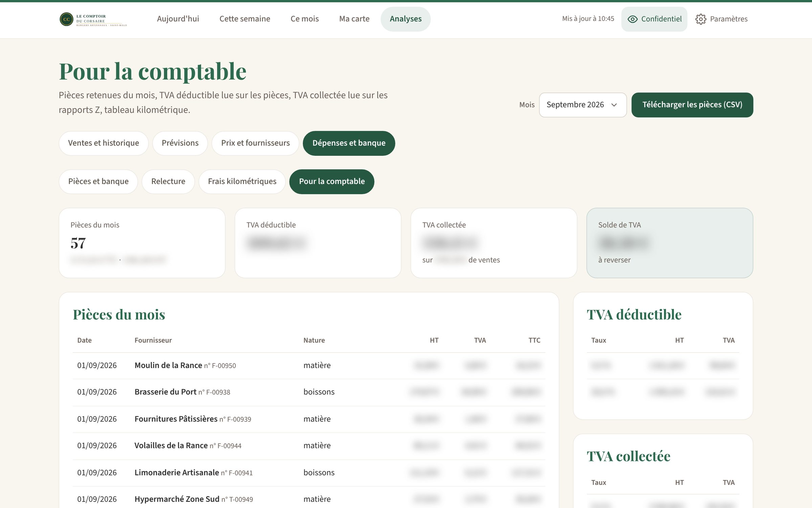The height and width of the screenshot is (508, 812).
Task: Click the Nature column header
Action: tap(314, 340)
